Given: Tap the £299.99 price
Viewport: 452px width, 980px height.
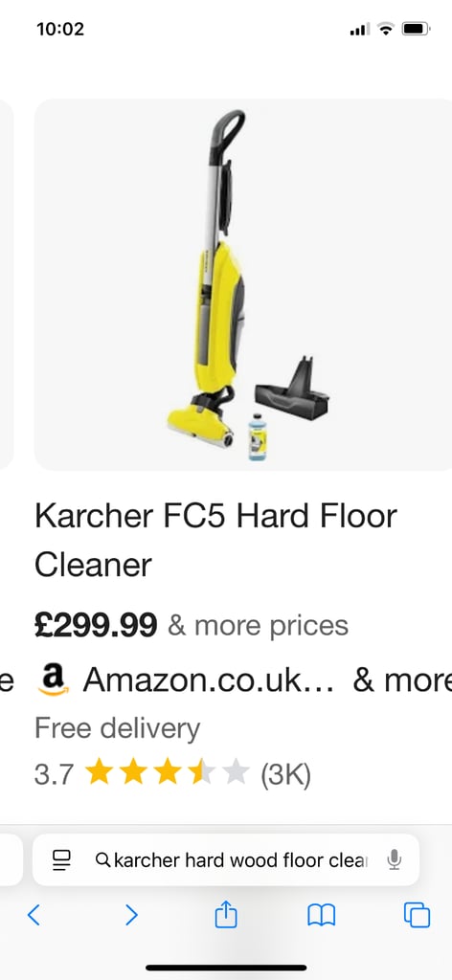Looking at the screenshot, I should (x=96, y=626).
